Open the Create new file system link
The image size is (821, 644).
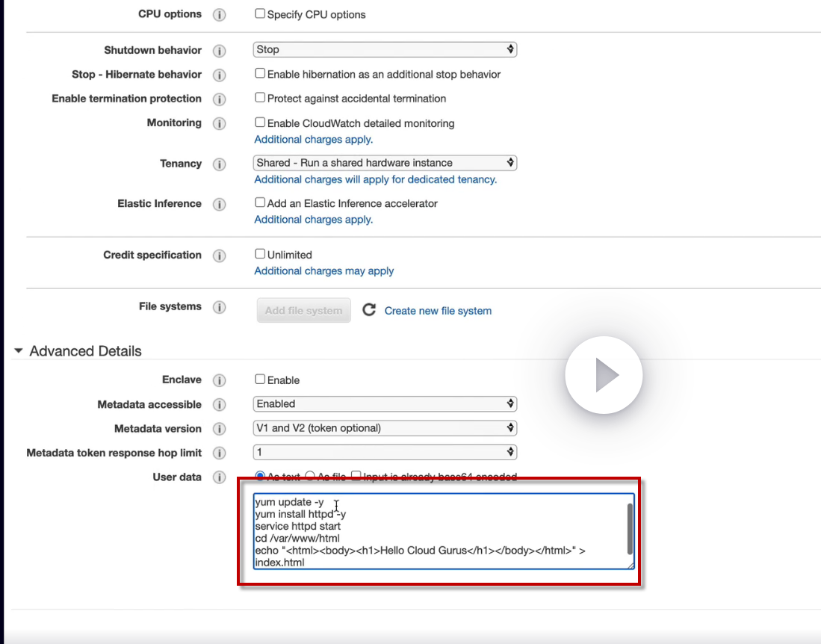(438, 311)
